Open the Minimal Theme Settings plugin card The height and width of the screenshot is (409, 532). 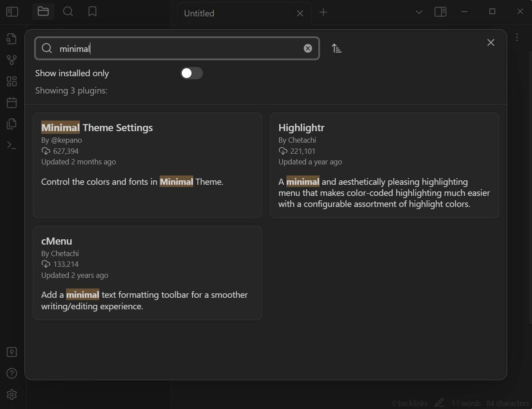click(x=147, y=165)
